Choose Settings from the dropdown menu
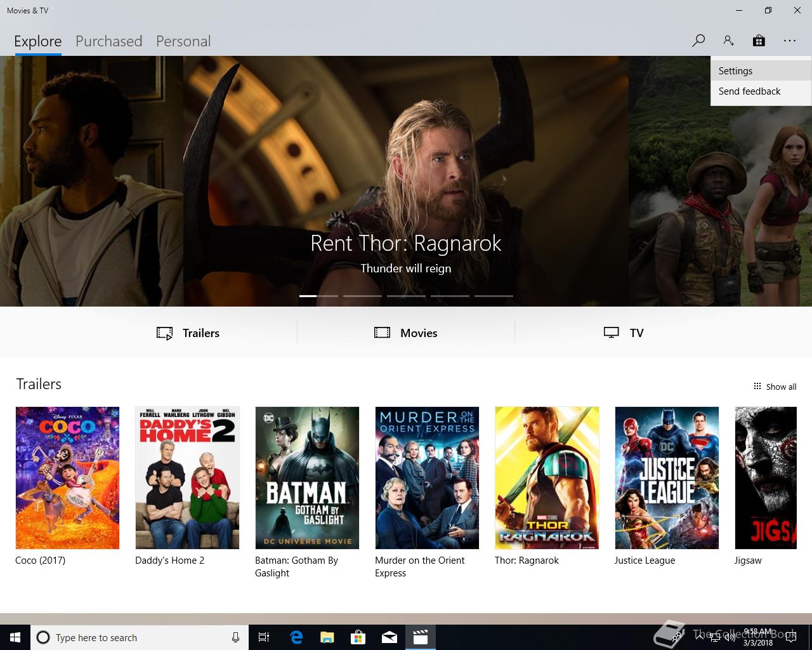The image size is (812, 650). [x=761, y=71]
